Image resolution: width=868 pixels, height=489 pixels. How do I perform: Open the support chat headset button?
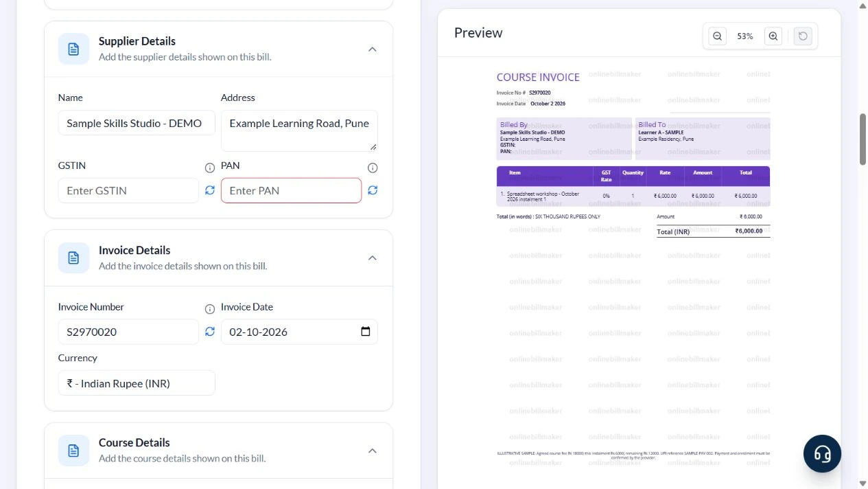click(822, 453)
